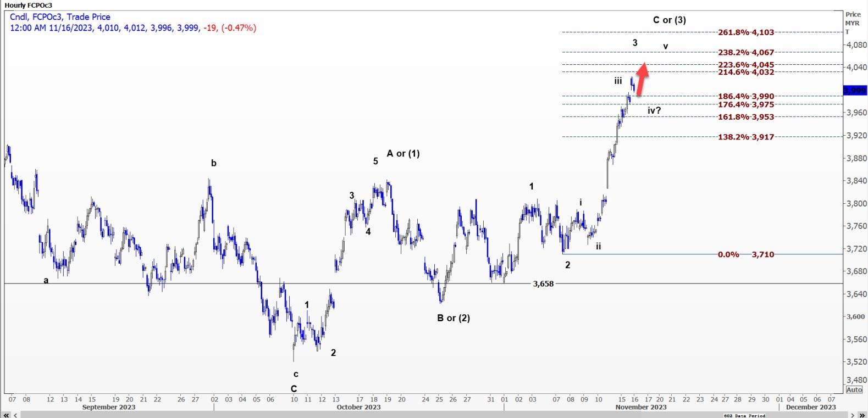Image resolution: width=868 pixels, height=418 pixels.
Task: Click the November 2023 time axis label
Action: pos(641,407)
